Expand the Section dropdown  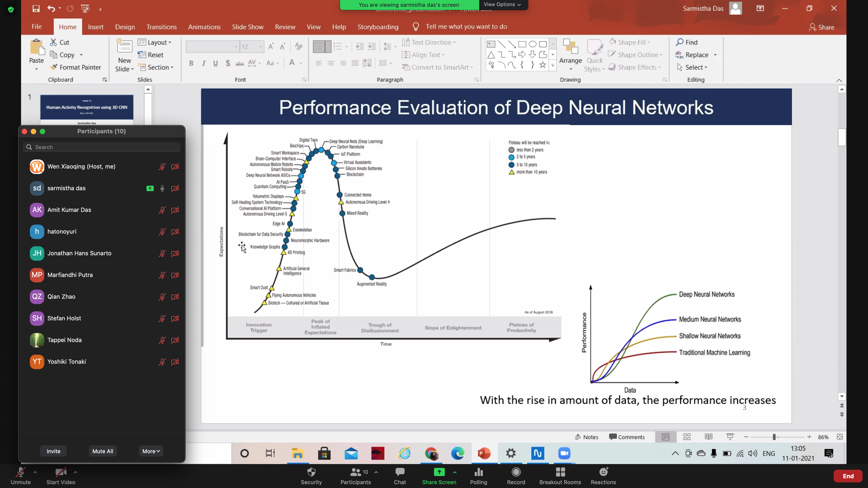pyautogui.click(x=156, y=67)
